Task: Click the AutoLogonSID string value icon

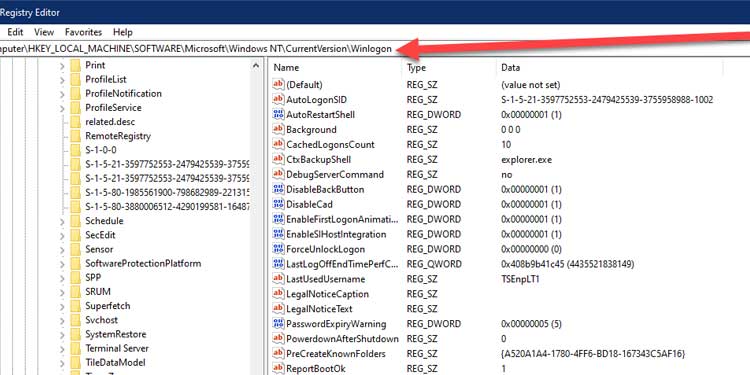Action: pyautogui.click(x=278, y=99)
